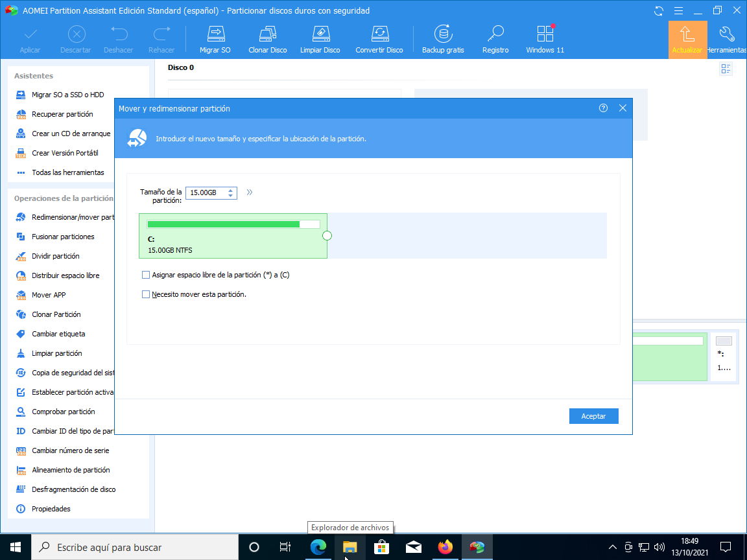Open help in resize dialog
The image size is (747, 560).
tap(603, 108)
